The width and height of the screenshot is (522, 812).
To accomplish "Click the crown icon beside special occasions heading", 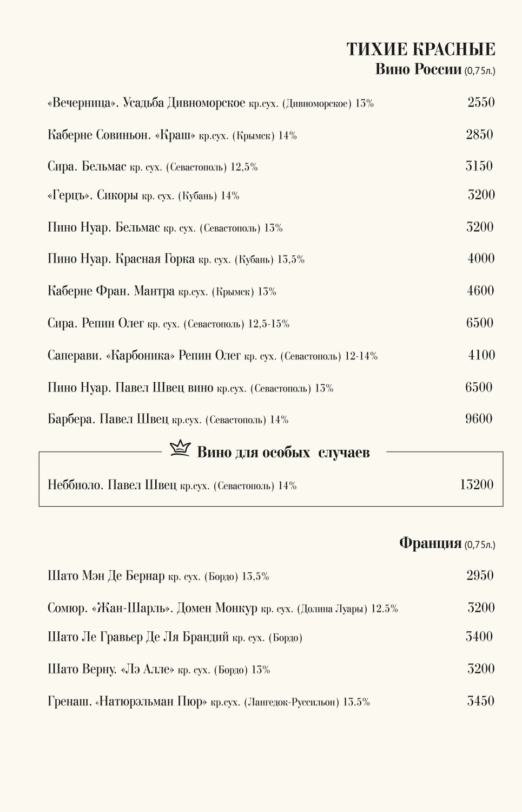I will [181, 449].
